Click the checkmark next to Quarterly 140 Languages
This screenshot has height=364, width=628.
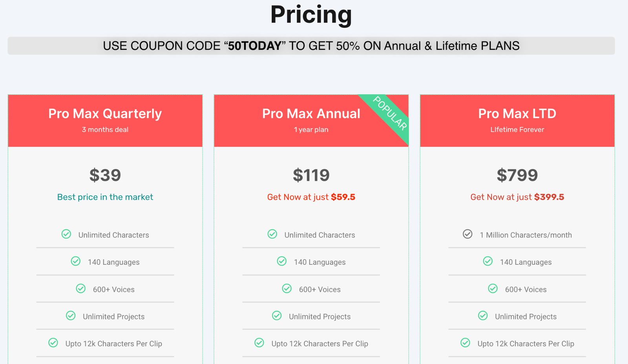(76, 261)
